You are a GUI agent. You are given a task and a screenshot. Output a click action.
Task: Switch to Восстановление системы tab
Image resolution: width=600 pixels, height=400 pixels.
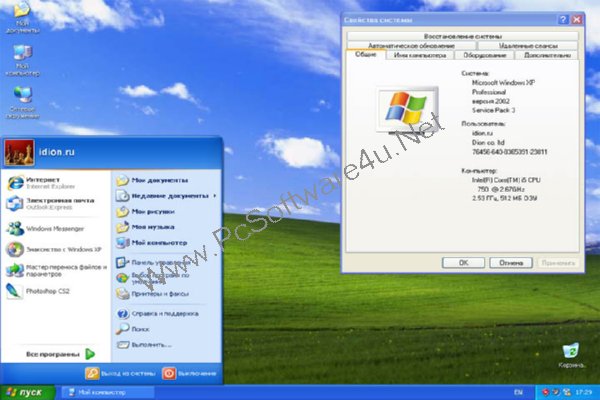[x=462, y=36]
